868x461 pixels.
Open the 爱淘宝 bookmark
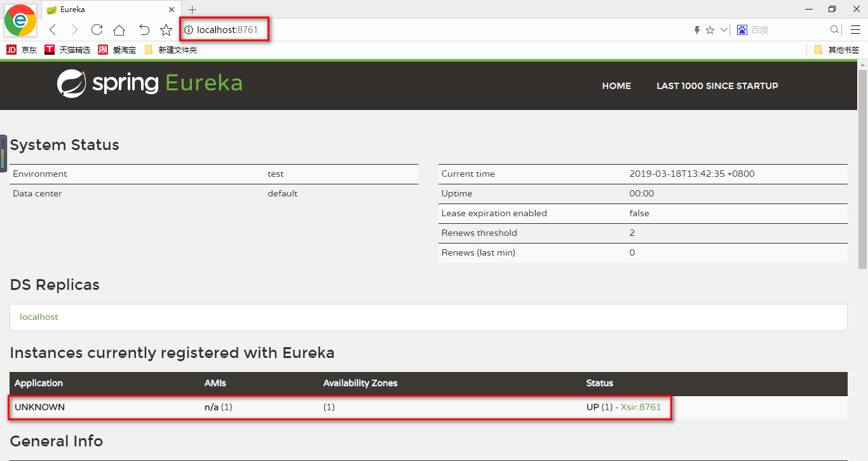point(117,50)
